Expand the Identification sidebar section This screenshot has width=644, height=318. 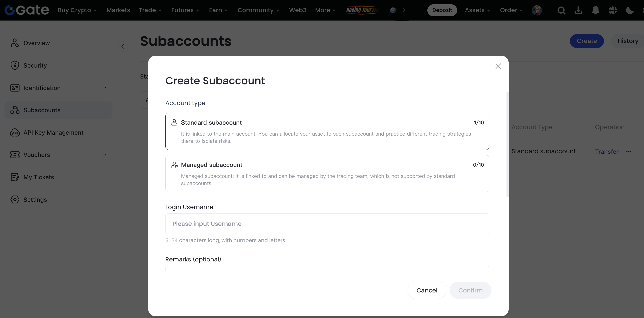coord(105,88)
